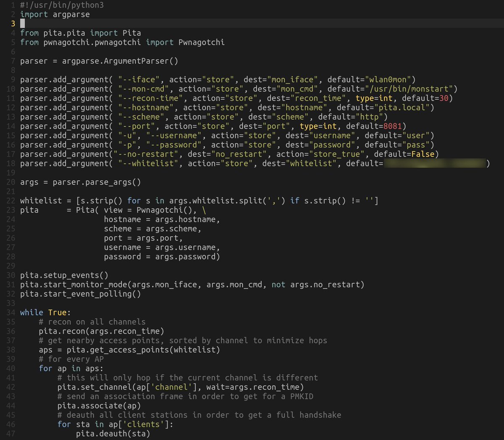The image size is (504, 440).
Task: Click 'import argparse' on line 2
Action: (x=55, y=14)
